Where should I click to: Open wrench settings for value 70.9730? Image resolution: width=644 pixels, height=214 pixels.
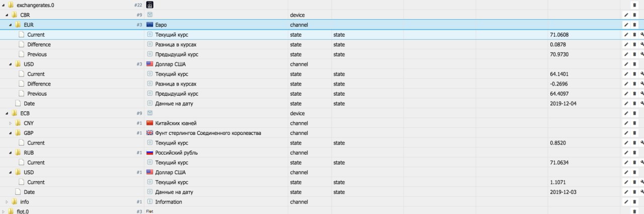tap(642, 54)
